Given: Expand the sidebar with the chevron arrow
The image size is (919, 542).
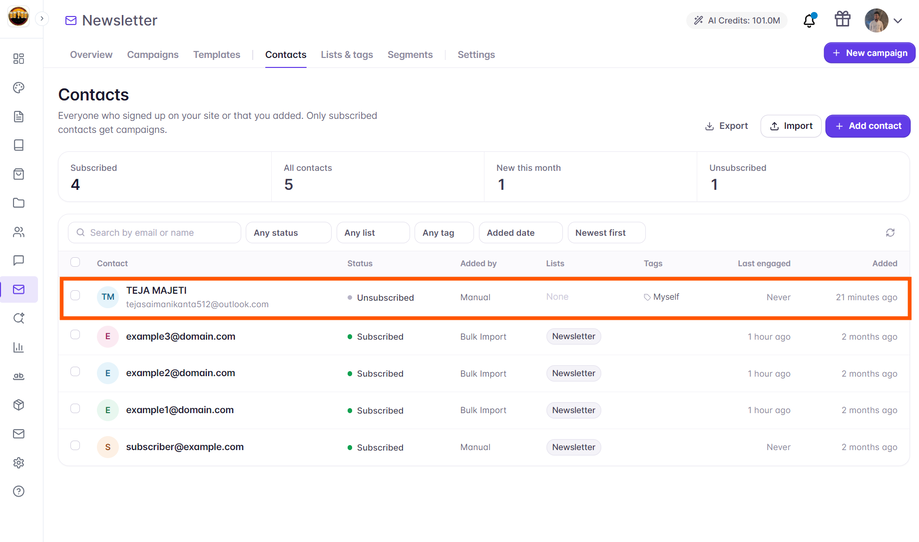Looking at the screenshot, I should click(x=42, y=19).
